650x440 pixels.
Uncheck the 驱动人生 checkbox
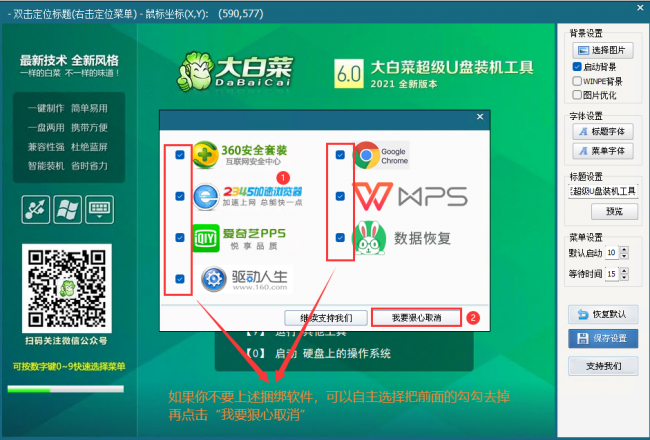pyautogui.click(x=179, y=279)
